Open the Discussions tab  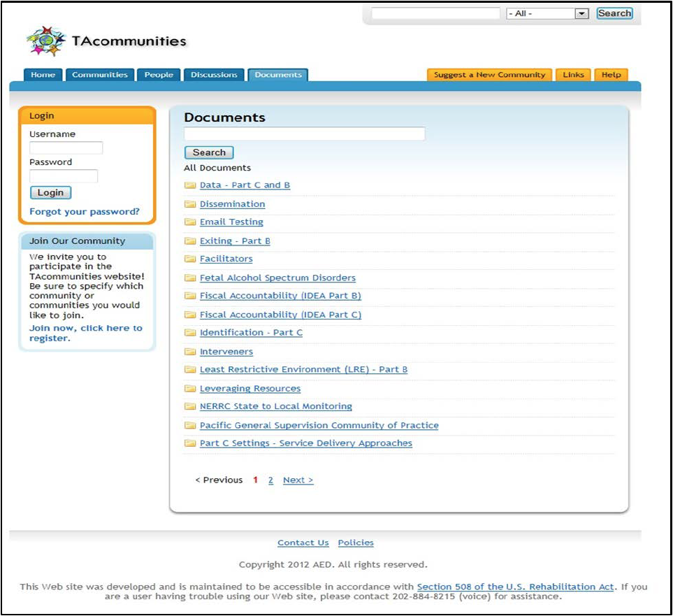[214, 75]
